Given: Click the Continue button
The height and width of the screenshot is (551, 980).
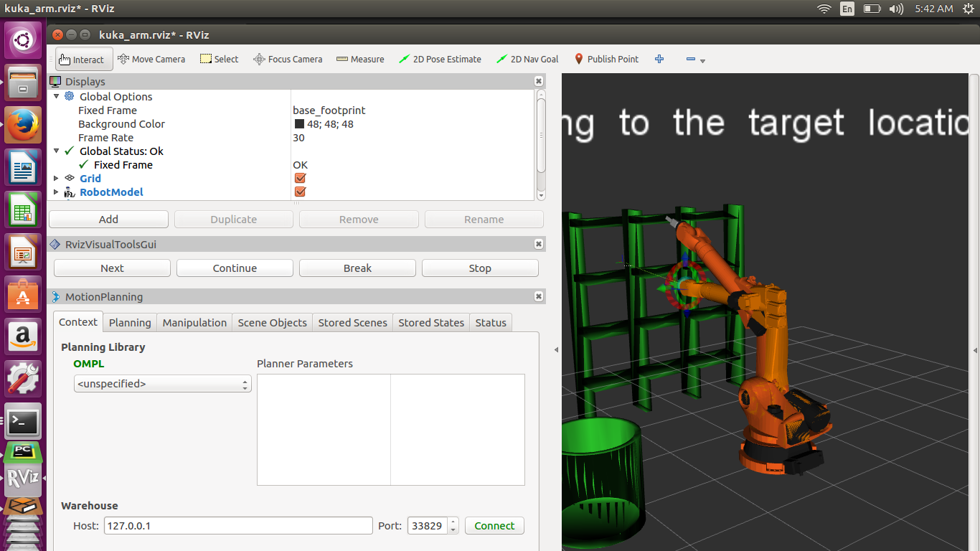Looking at the screenshot, I should click(235, 268).
